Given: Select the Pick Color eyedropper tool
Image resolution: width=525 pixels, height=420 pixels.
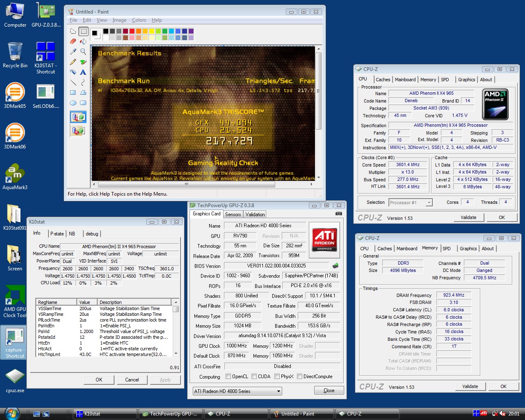Looking at the screenshot, I should click(73, 52).
